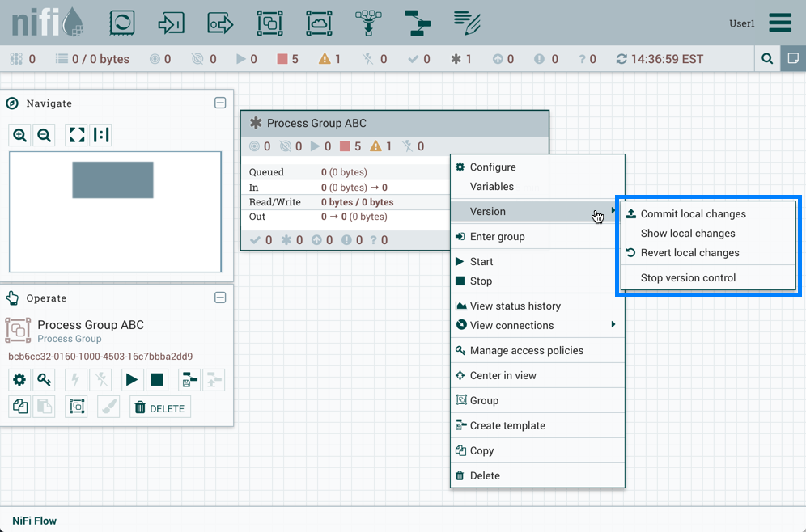This screenshot has height=532, width=806.
Task: Select the Output Port toolbar icon
Action: click(x=220, y=23)
